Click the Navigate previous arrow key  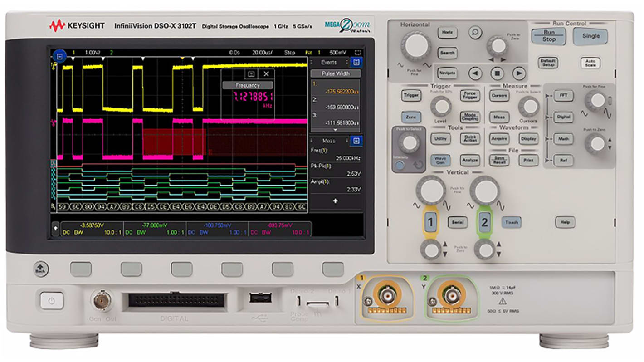tap(475, 73)
